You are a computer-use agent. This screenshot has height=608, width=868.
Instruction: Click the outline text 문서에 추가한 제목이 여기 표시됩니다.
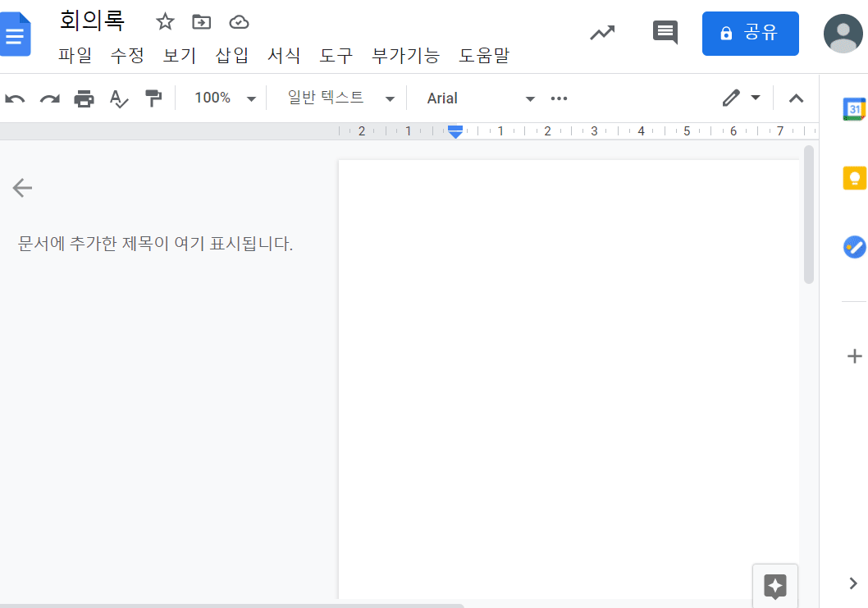click(155, 244)
